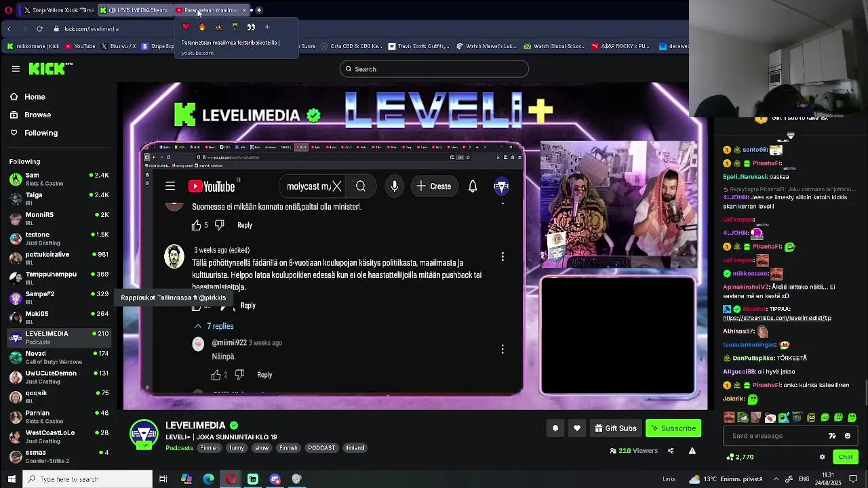Click the funny tag
Viewport: 868px width, 488px height.
237,448
